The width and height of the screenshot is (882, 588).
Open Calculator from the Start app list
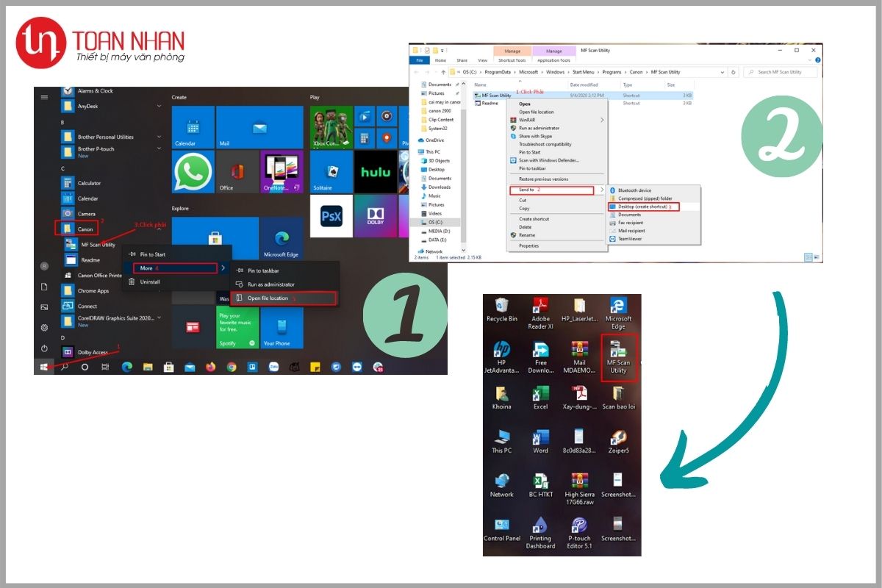(x=110, y=183)
